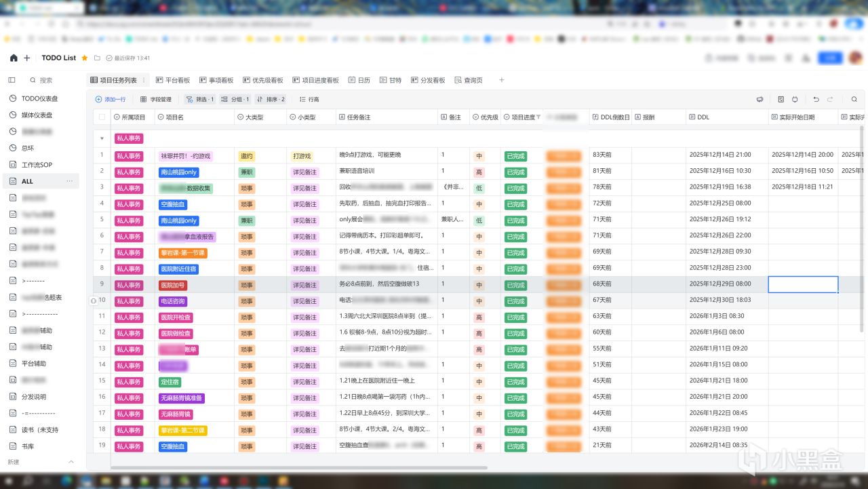868x489 pixels.
Task: Click the blue share button at top right
Action: pyautogui.click(x=829, y=58)
